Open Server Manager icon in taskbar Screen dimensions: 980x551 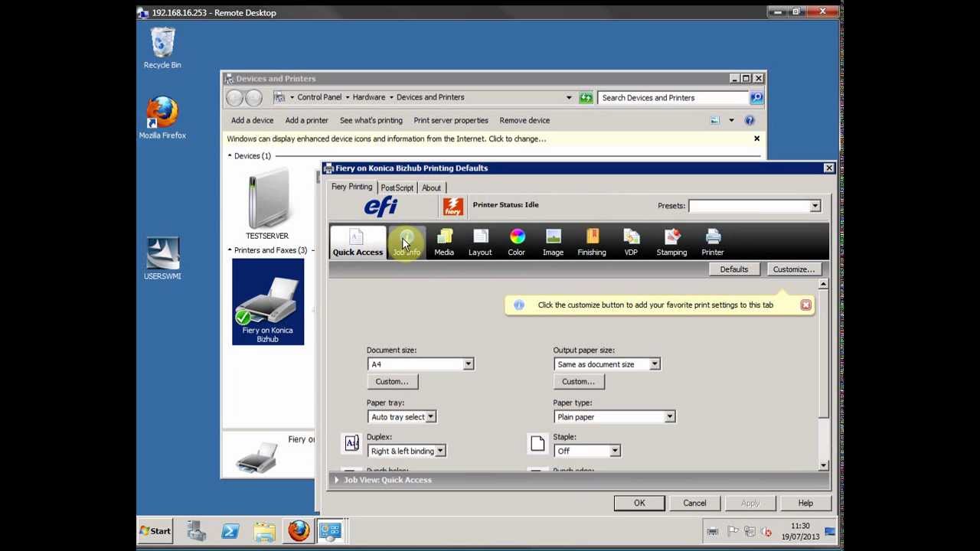click(197, 530)
